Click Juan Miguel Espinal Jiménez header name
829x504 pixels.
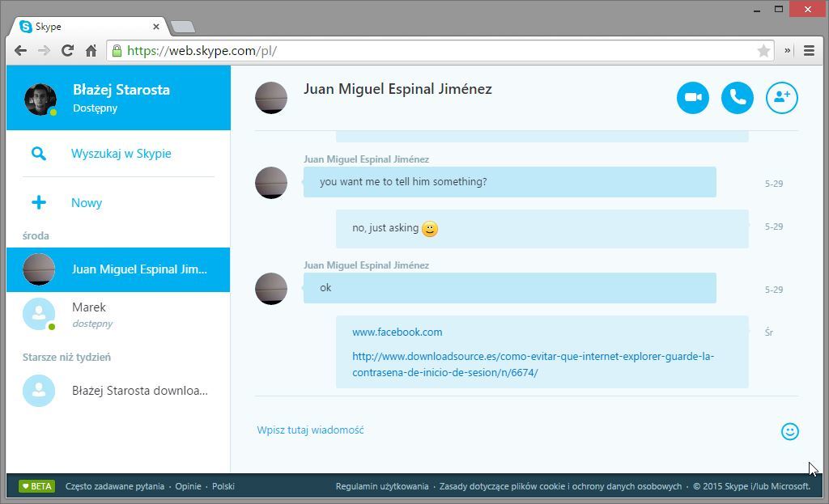[397, 89]
